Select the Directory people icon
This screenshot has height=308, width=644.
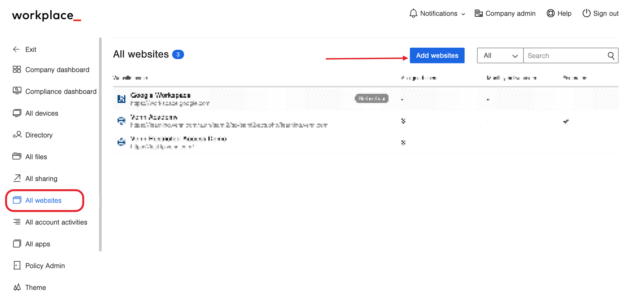point(17,135)
